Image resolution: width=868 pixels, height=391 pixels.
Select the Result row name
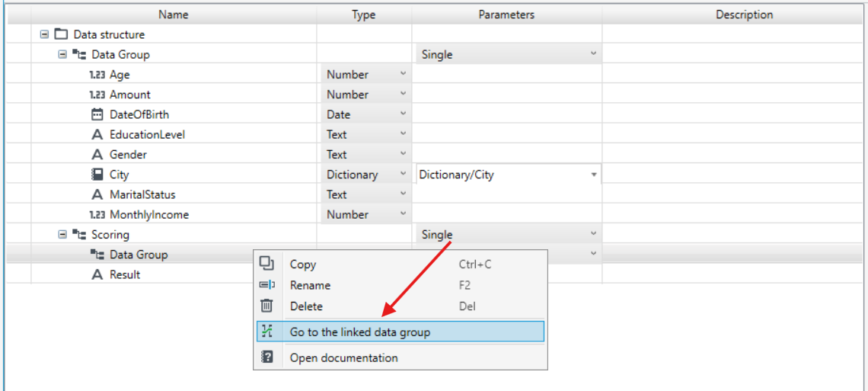(125, 274)
